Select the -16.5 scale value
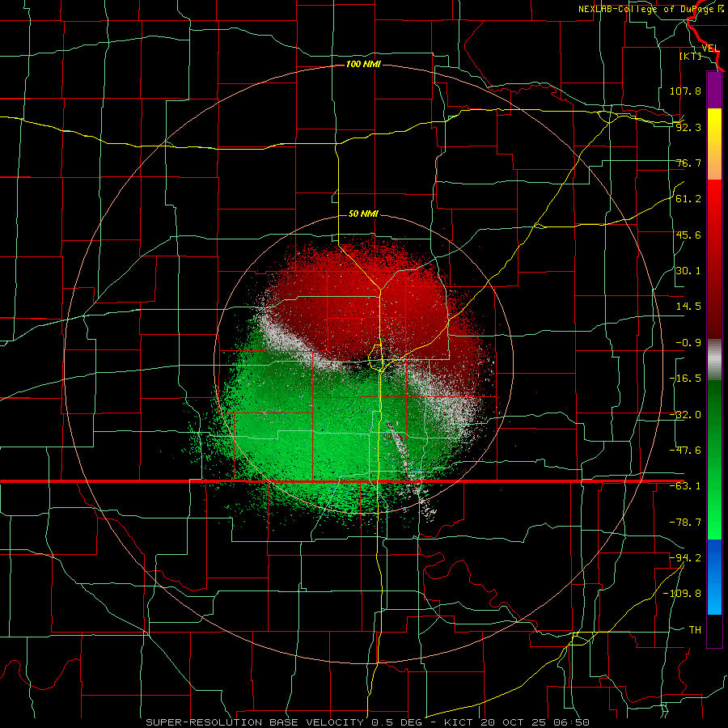Image resolution: width=728 pixels, height=728 pixels. click(x=685, y=379)
